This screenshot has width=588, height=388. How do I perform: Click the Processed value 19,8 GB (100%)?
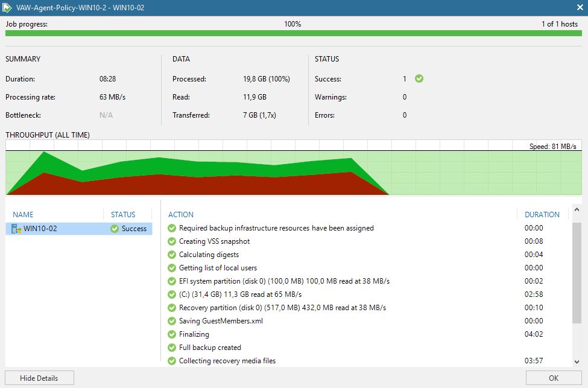266,79
